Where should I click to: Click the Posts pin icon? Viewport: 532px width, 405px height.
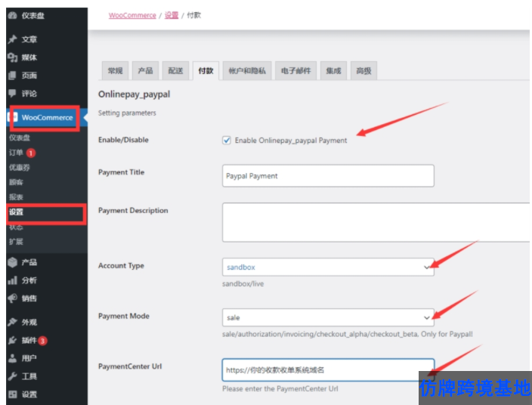13,39
